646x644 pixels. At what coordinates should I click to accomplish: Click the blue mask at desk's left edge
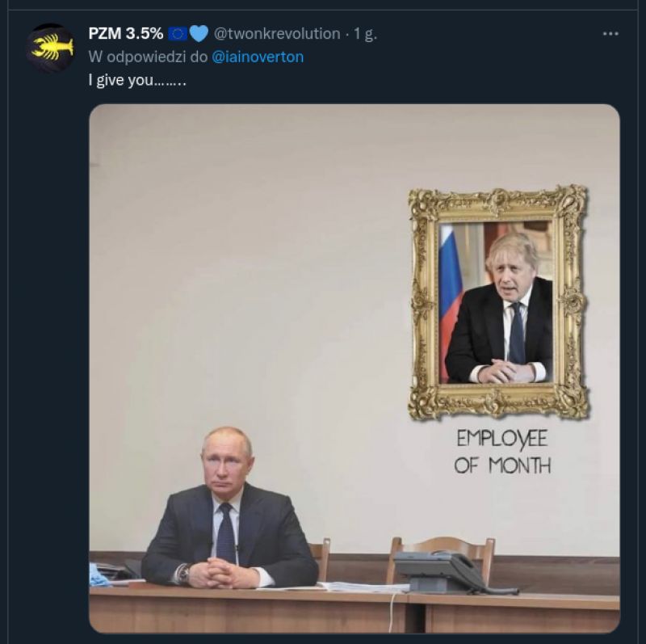(x=99, y=575)
